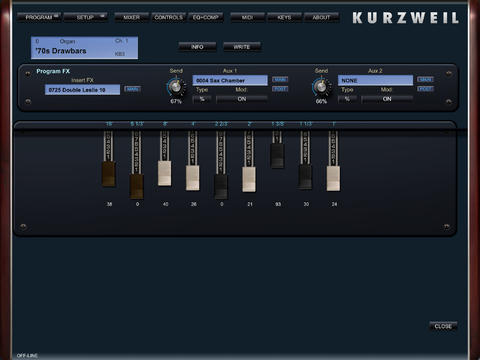Open the Aux 2 Type % selector
The height and width of the screenshot is (360, 480).
[x=347, y=99]
